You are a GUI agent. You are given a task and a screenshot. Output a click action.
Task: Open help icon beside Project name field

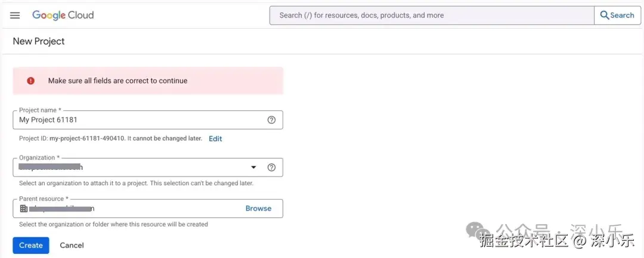click(x=271, y=120)
